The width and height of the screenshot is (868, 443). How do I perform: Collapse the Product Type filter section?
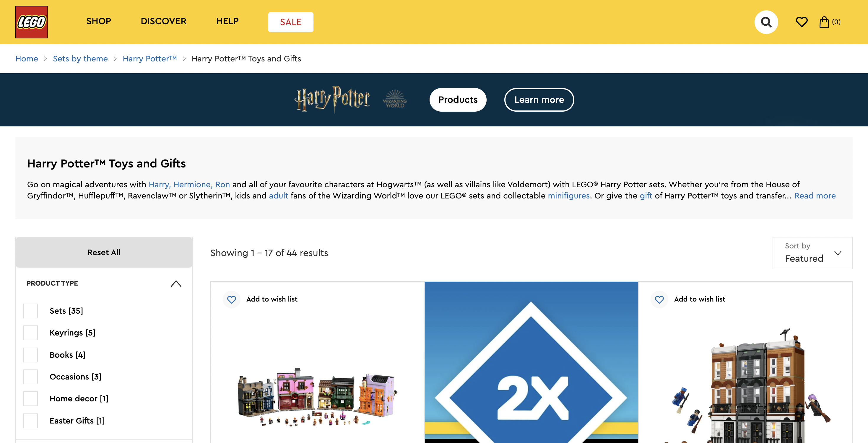[x=176, y=283]
